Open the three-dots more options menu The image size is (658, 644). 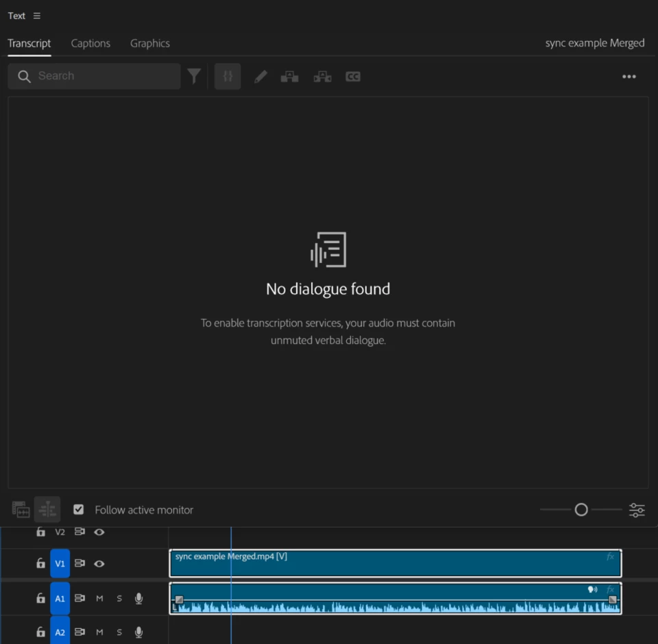[x=629, y=77]
